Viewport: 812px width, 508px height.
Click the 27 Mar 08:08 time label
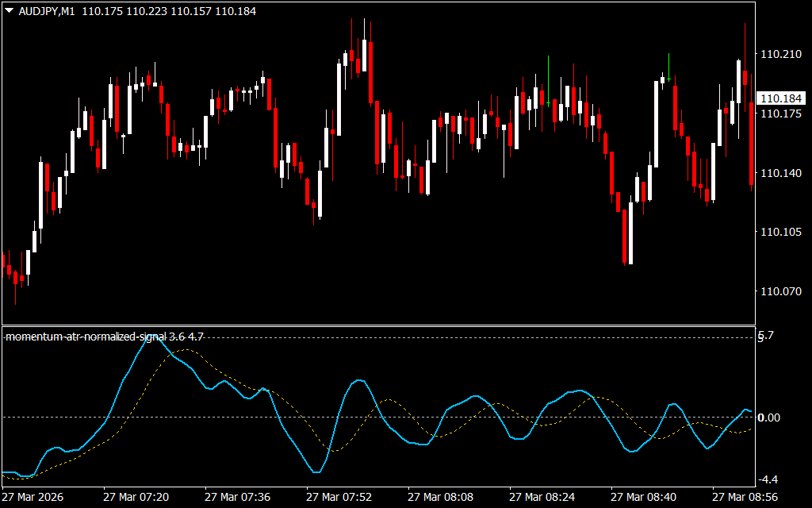(x=440, y=497)
